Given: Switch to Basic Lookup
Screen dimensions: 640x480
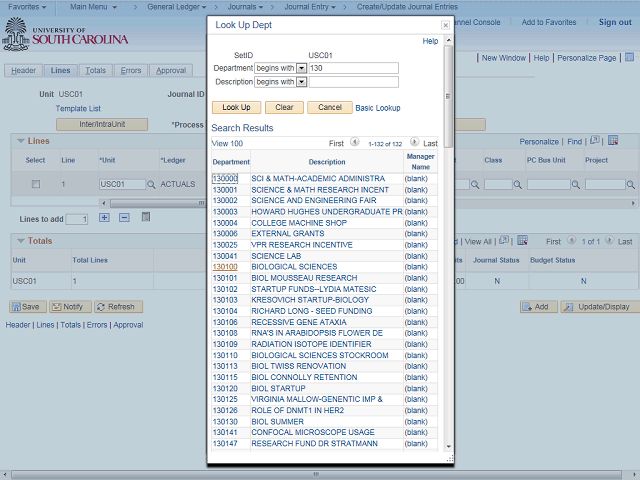Looking at the screenshot, I should tap(378, 108).
